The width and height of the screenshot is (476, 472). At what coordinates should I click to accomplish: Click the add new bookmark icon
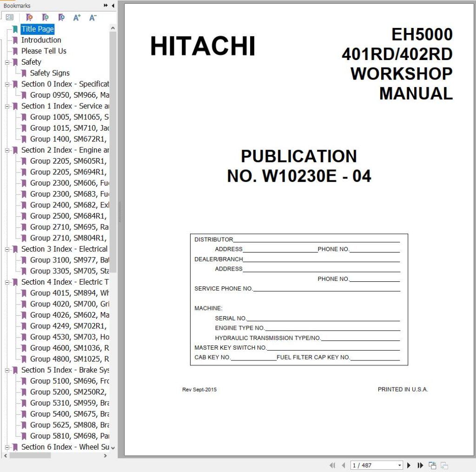click(x=46, y=17)
